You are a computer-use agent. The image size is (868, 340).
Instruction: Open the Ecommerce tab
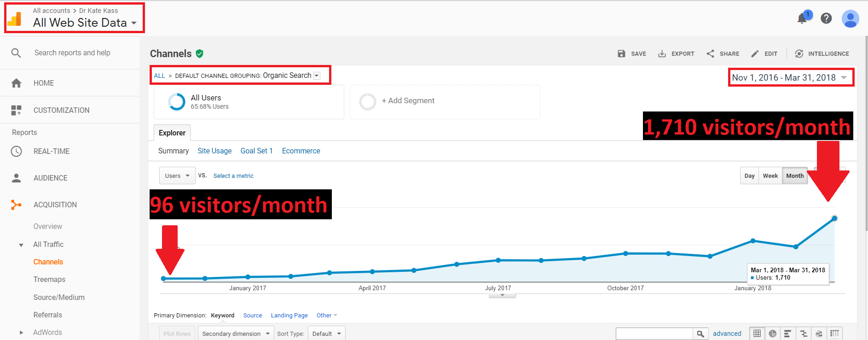301,151
